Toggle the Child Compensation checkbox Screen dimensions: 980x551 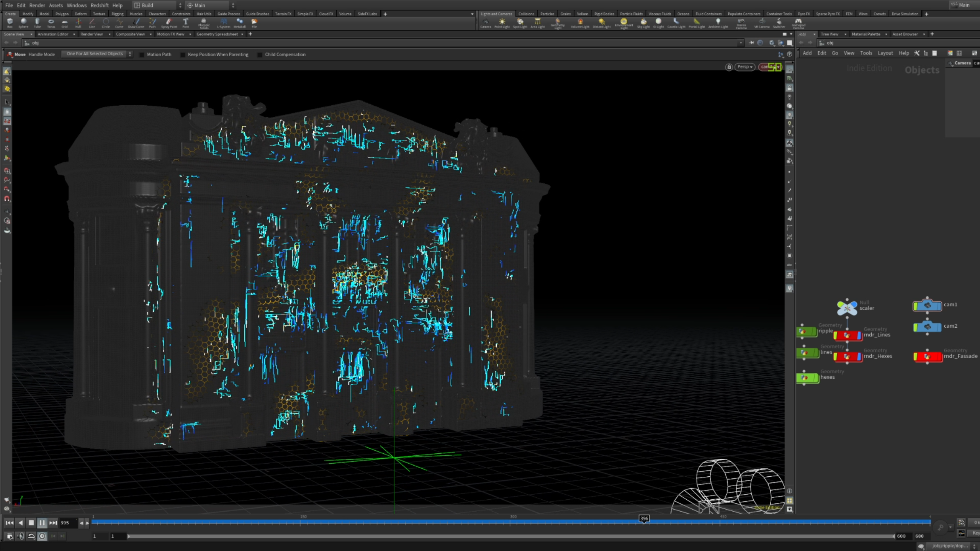[x=260, y=55]
